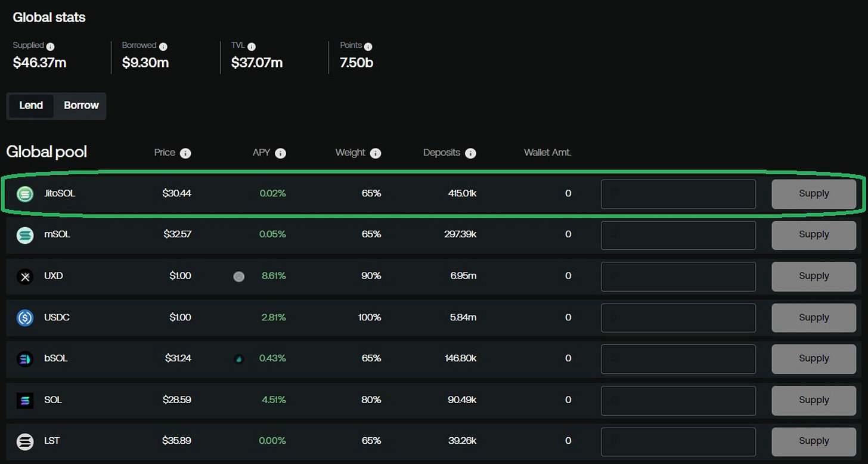Click the 8.61% APY value

[274, 276]
